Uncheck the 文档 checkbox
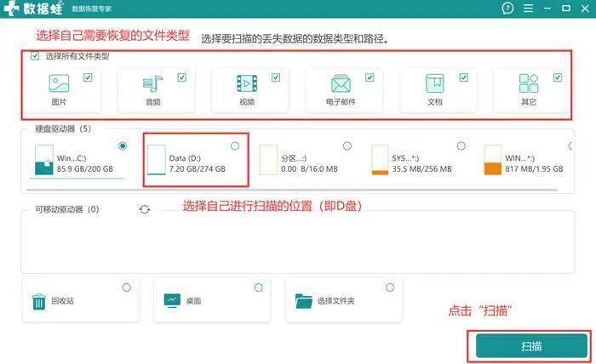The width and height of the screenshot is (596, 364). pos(464,77)
